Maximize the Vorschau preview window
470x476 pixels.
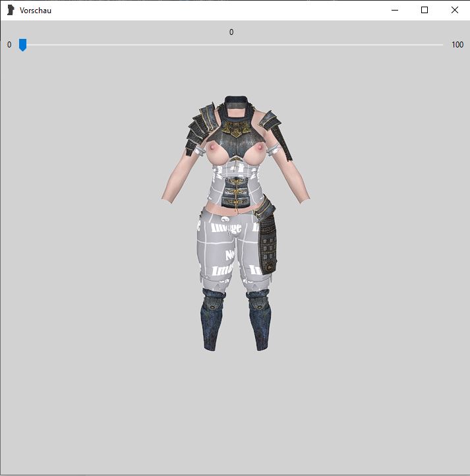click(x=425, y=10)
